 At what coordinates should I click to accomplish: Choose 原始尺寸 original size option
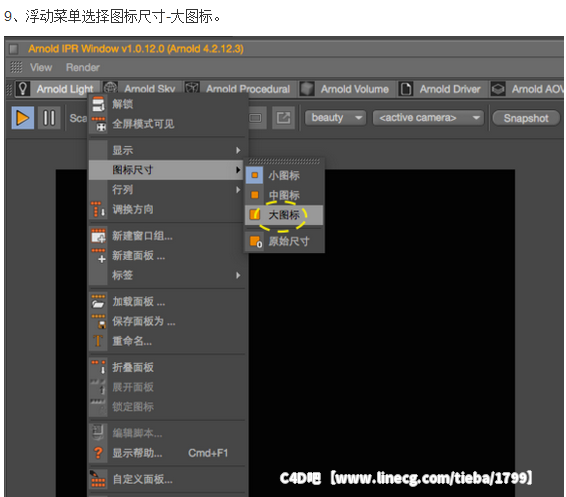(x=284, y=241)
